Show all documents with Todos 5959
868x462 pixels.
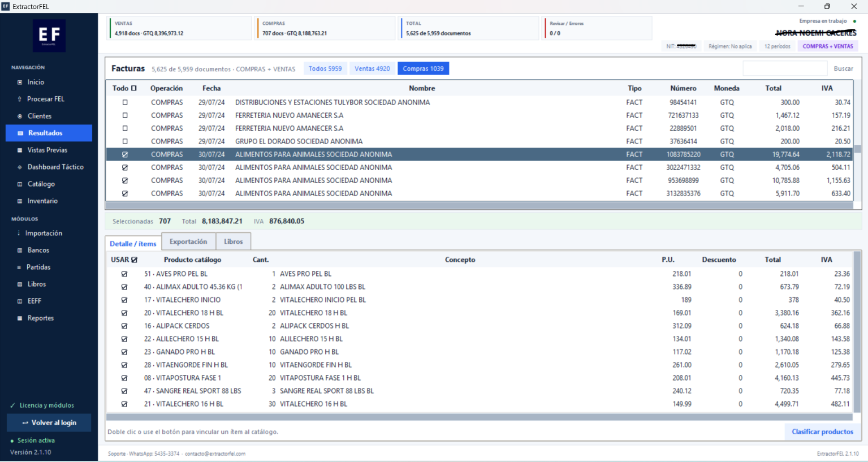click(325, 68)
